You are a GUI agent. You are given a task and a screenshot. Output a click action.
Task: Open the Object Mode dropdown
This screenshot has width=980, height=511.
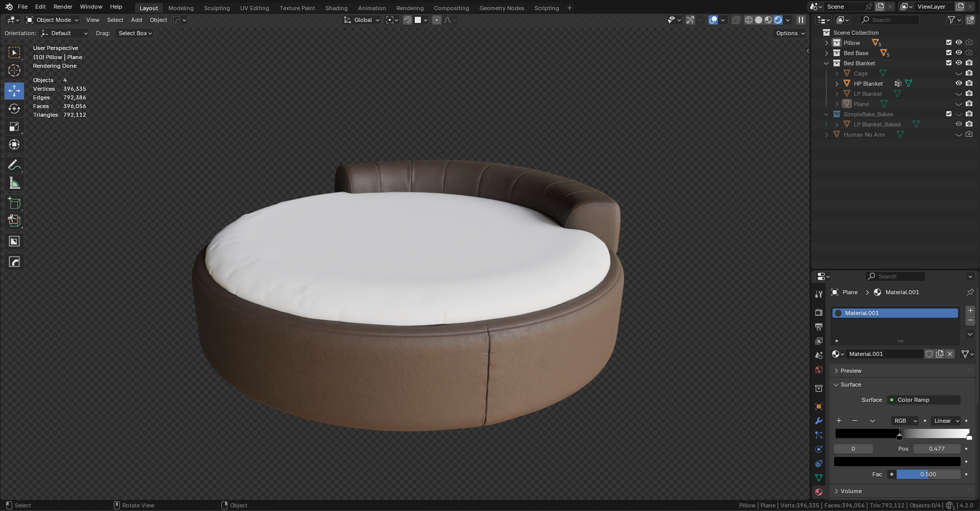pyautogui.click(x=53, y=20)
